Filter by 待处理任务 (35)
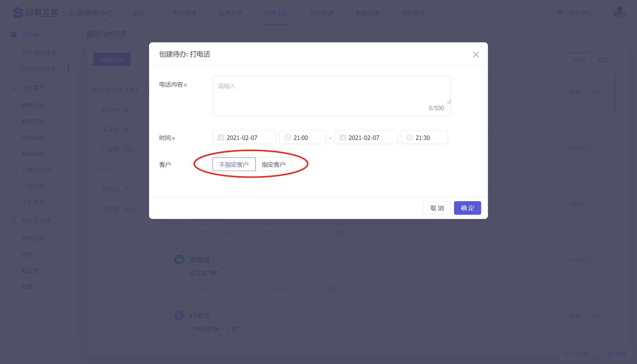 coord(115,90)
